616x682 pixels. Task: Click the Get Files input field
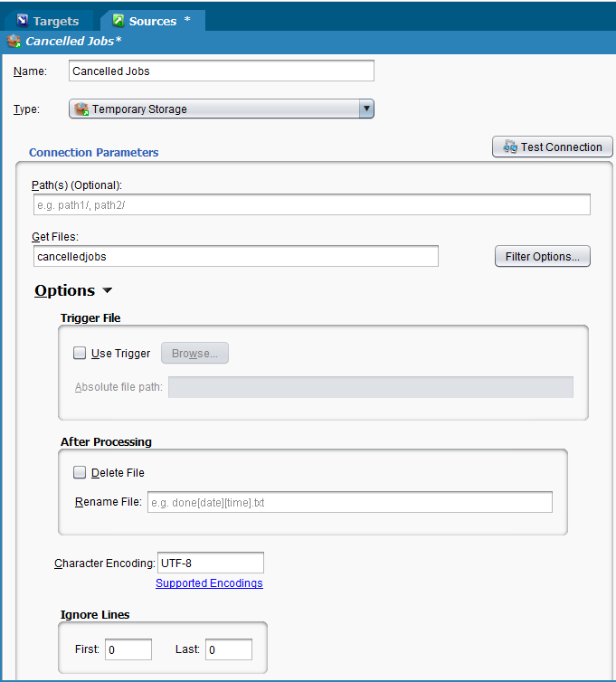235,257
